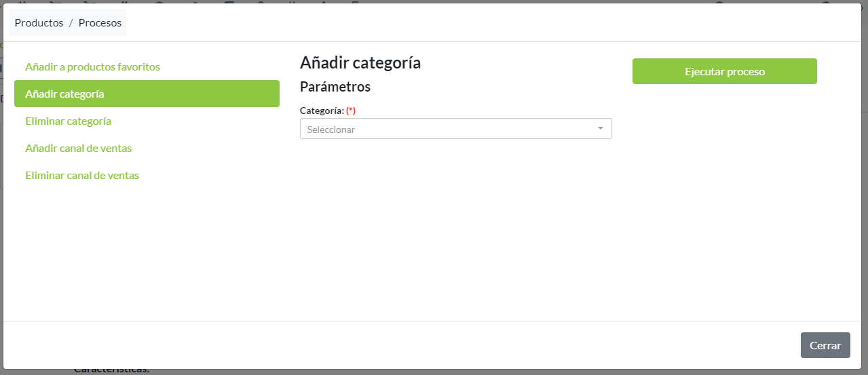Close the dialog with Cerrar
This screenshot has width=868, height=375.
tap(825, 344)
